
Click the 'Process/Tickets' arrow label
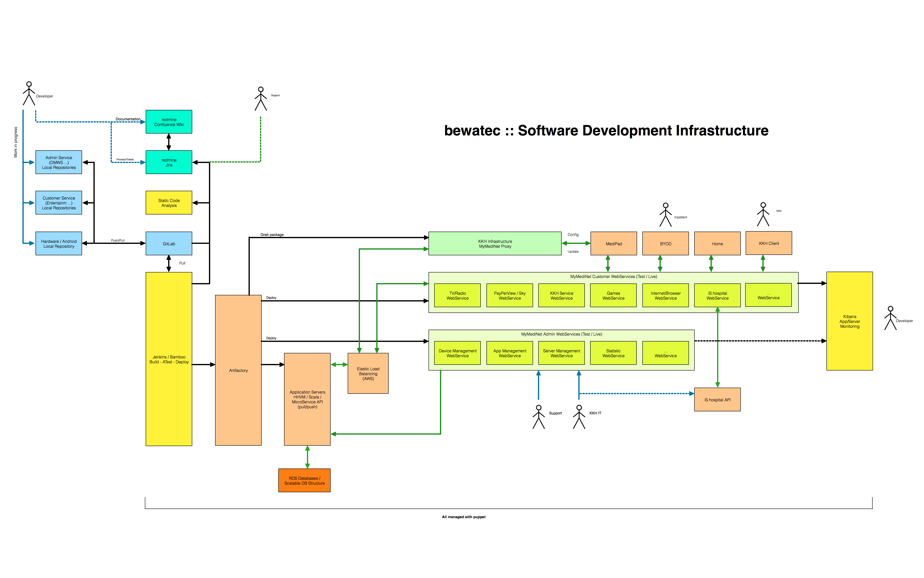[x=125, y=159]
